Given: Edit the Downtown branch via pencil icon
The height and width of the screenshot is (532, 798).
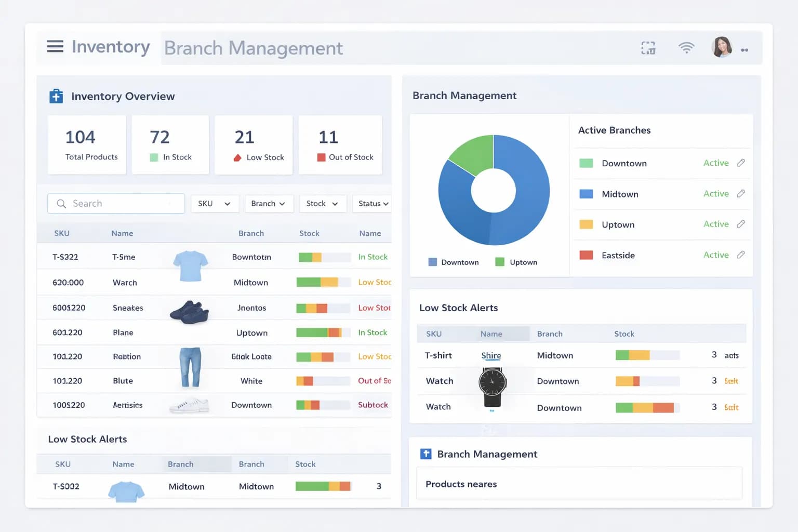Looking at the screenshot, I should [x=741, y=163].
